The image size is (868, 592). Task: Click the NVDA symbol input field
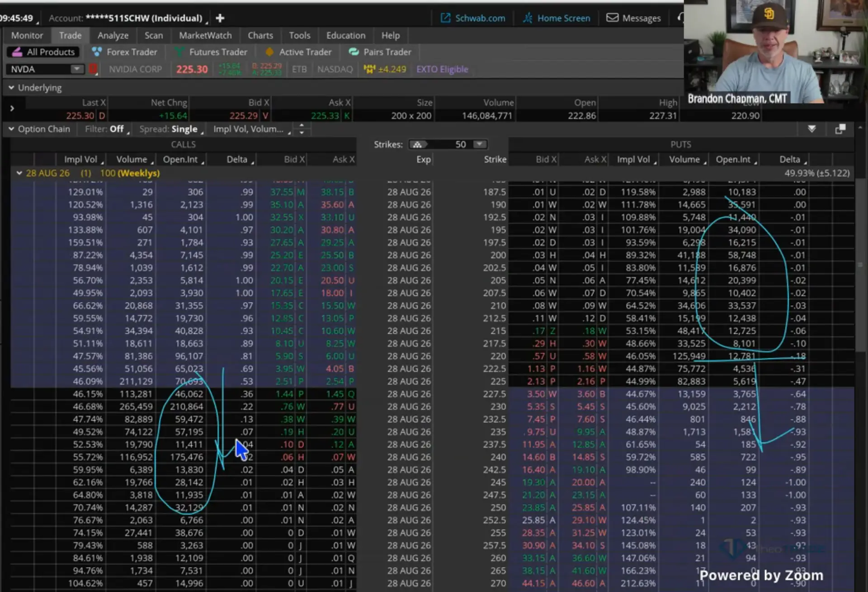pyautogui.click(x=39, y=69)
